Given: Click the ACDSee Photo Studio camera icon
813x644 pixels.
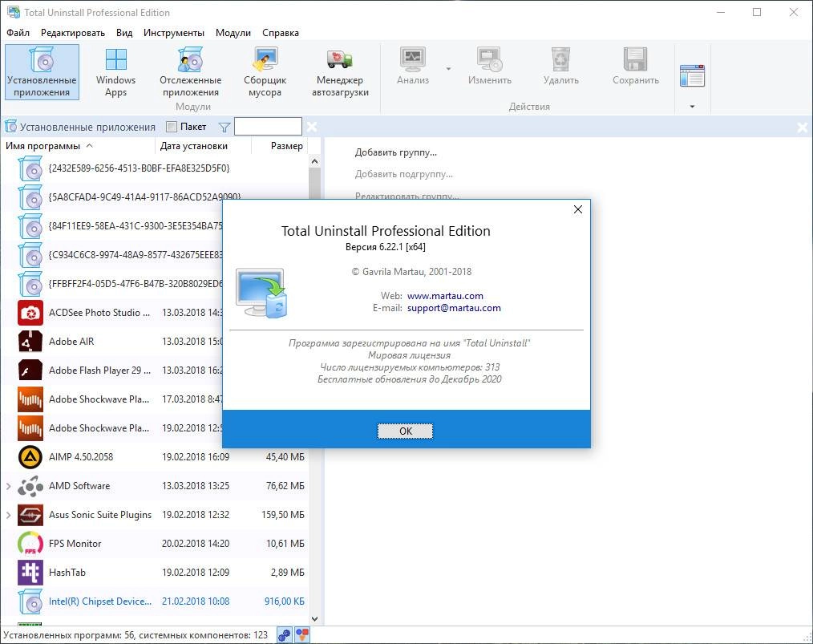Looking at the screenshot, I should pyautogui.click(x=30, y=313).
